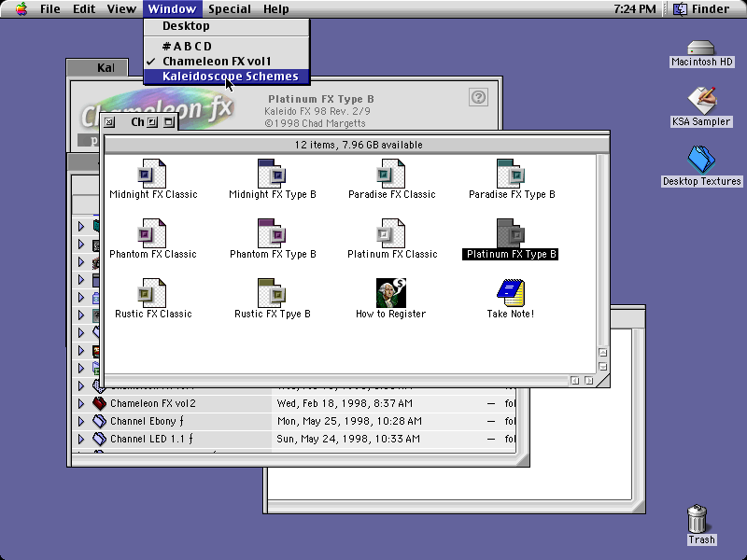Choose Desktop from the Window menu
The height and width of the screenshot is (560, 747).
click(227, 26)
